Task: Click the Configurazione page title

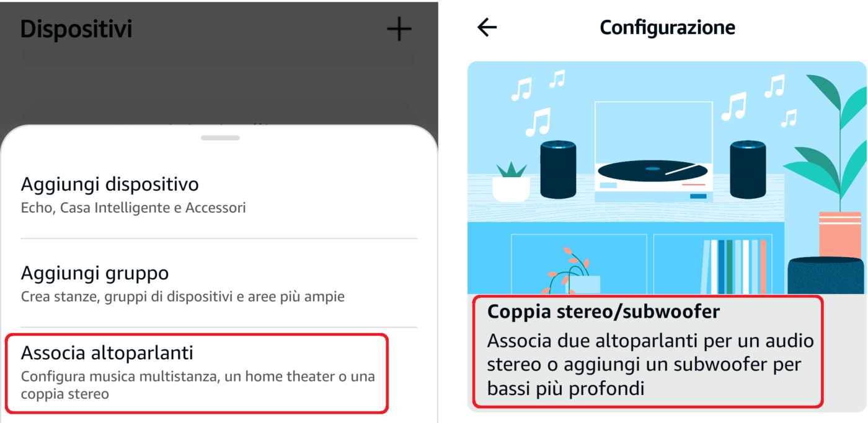Action: 668,27
